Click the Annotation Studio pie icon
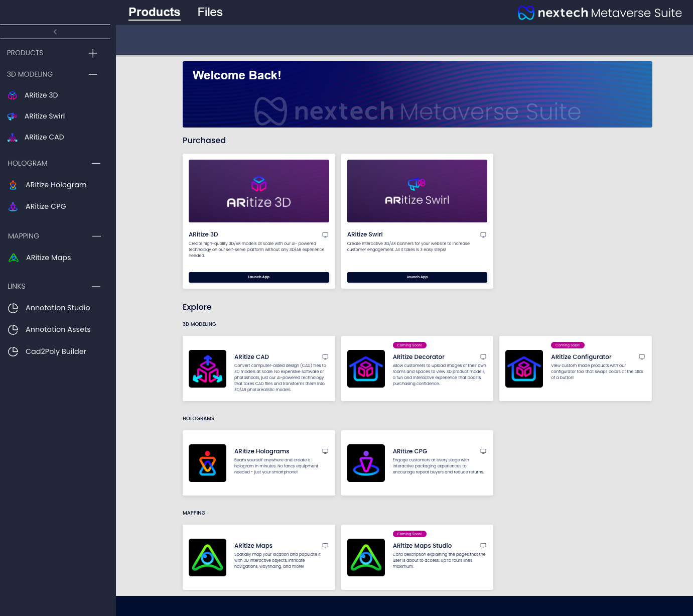This screenshot has width=693, height=616. tap(14, 308)
